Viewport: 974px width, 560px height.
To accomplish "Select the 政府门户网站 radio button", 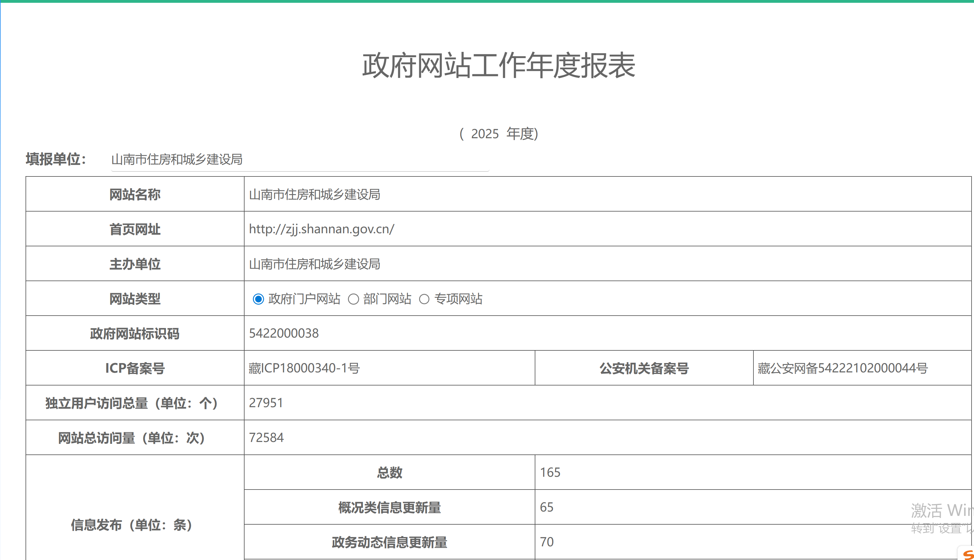I will pyautogui.click(x=258, y=299).
